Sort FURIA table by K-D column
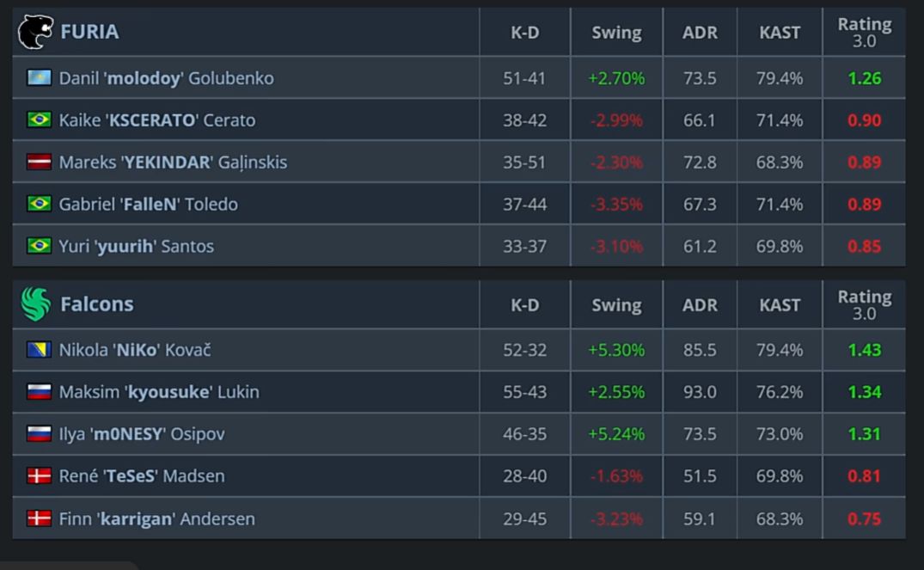Image resolution: width=924 pixels, height=570 pixels. [x=524, y=33]
